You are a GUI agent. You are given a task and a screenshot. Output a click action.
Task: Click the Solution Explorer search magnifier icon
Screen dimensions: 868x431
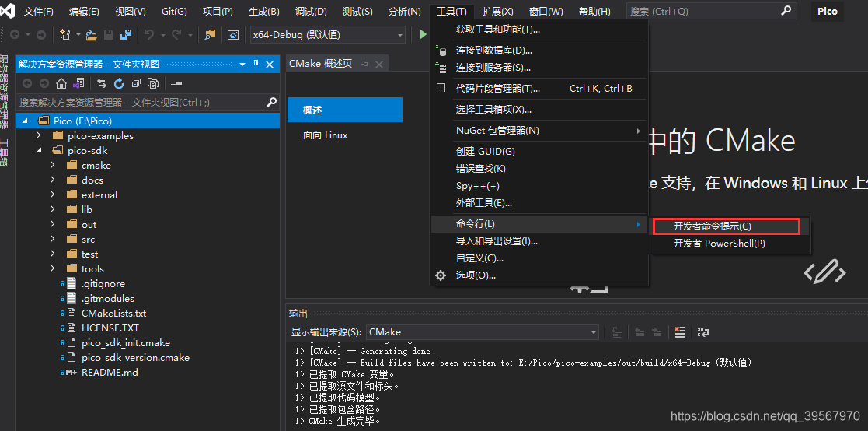click(271, 102)
